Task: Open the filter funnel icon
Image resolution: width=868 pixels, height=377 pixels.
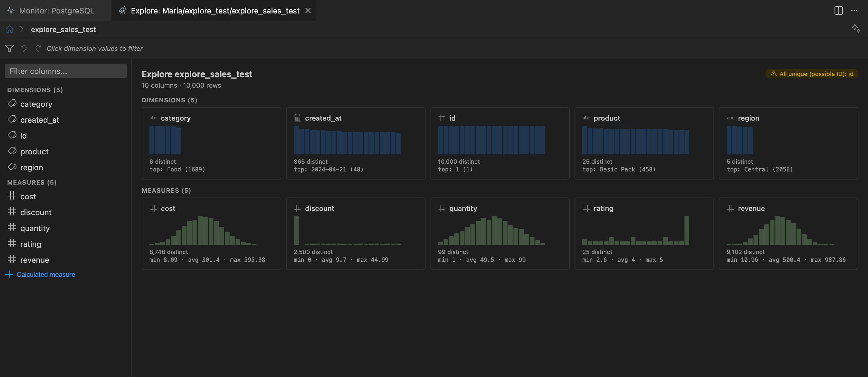Action: (10, 48)
